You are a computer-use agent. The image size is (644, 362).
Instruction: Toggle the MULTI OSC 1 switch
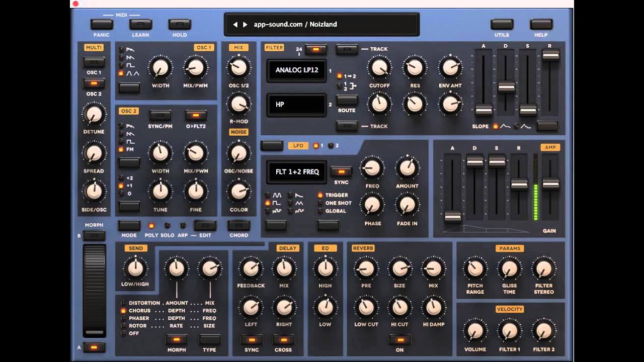click(94, 62)
